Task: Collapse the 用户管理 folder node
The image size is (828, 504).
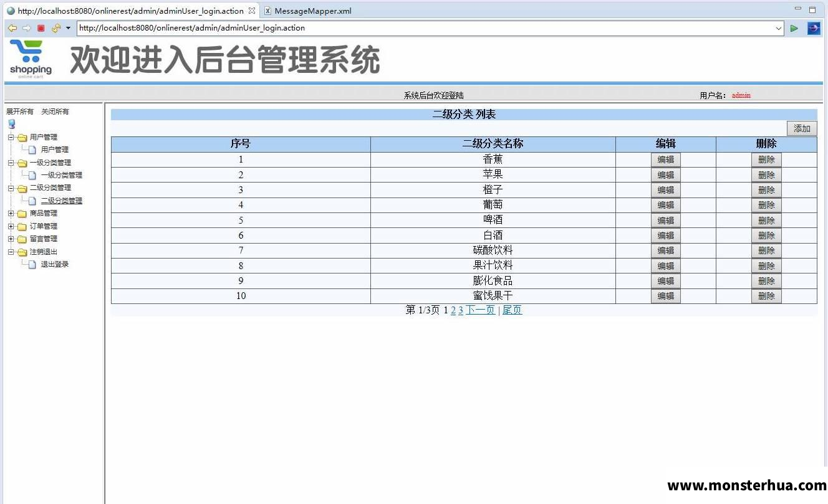Action: [11, 137]
